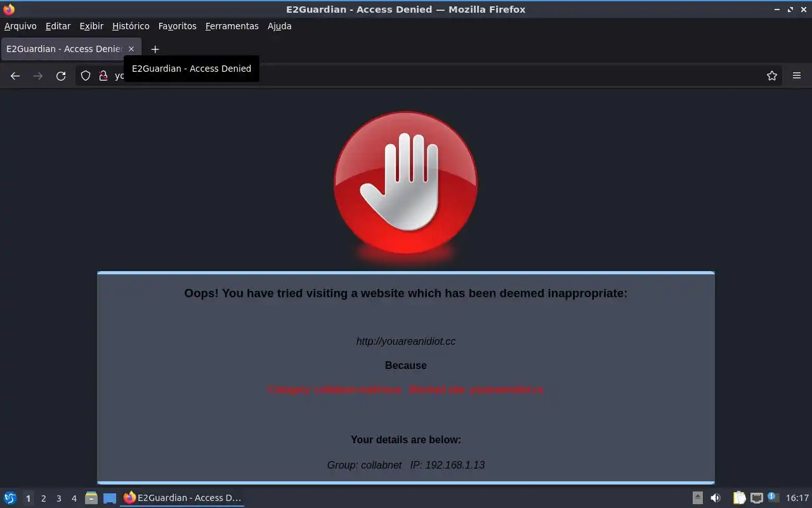The width and height of the screenshot is (812, 508).
Task: Maximize the Firefox window
Action: (790, 9)
